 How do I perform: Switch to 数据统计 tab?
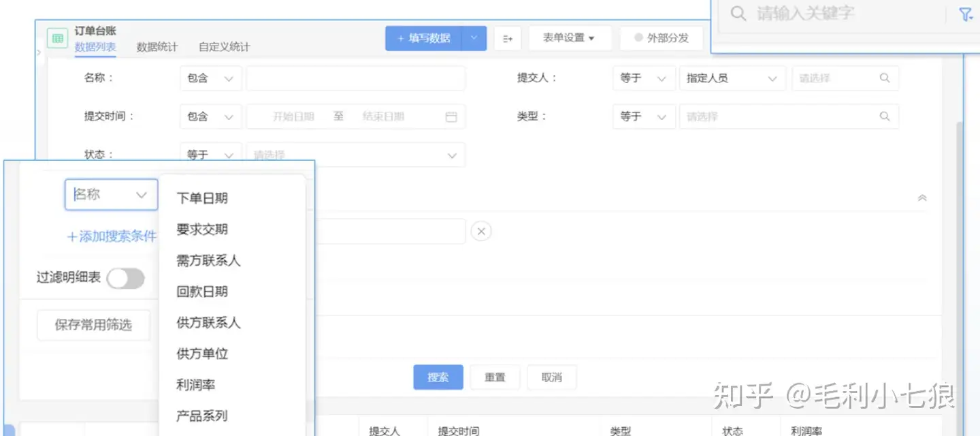(157, 47)
